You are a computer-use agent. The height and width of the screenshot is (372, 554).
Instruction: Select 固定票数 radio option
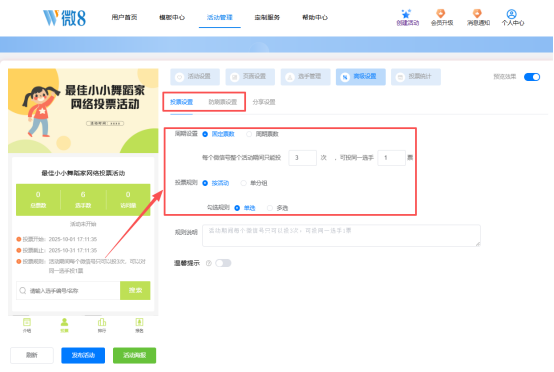click(x=205, y=134)
